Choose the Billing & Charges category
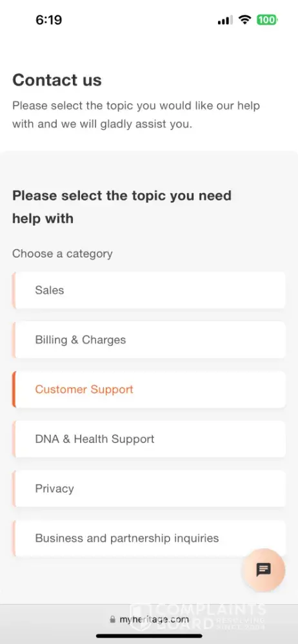The image size is (298, 644). click(x=148, y=339)
